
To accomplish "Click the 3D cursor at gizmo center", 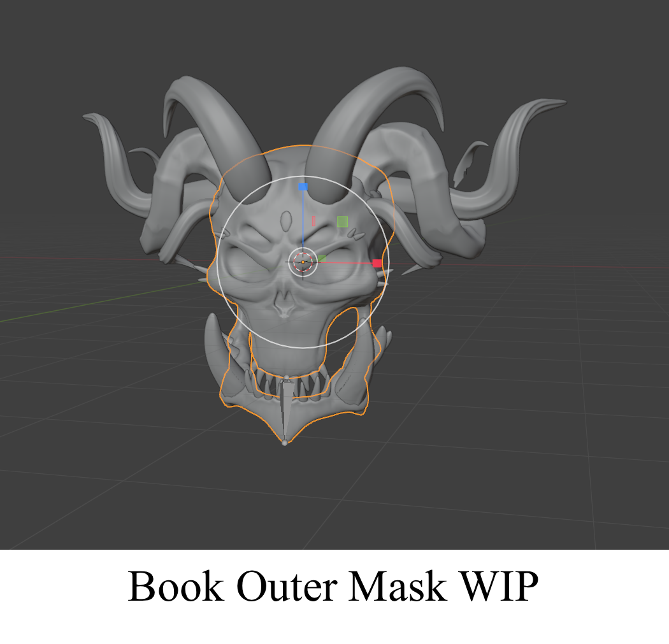I will [303, 262].
